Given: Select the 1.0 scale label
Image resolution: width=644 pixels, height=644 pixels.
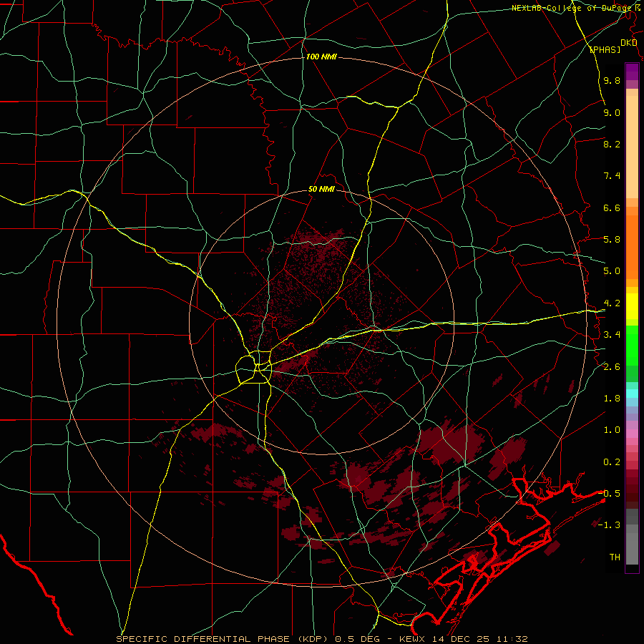Looking at the screenshot, I should (x=612, y=430).
